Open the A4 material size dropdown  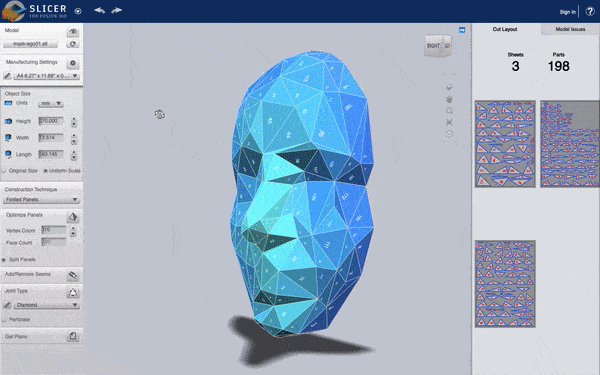[x=47, y=76]
